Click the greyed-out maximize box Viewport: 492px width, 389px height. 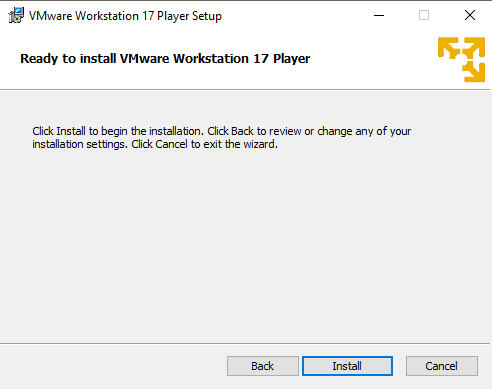(x=424, y=15)
